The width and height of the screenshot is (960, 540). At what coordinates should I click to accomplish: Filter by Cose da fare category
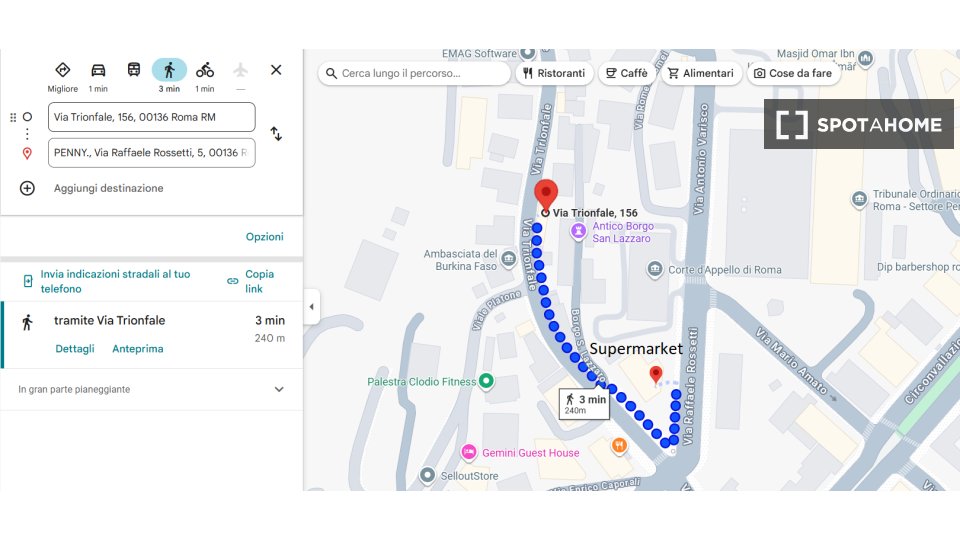[x=793, y=73]
